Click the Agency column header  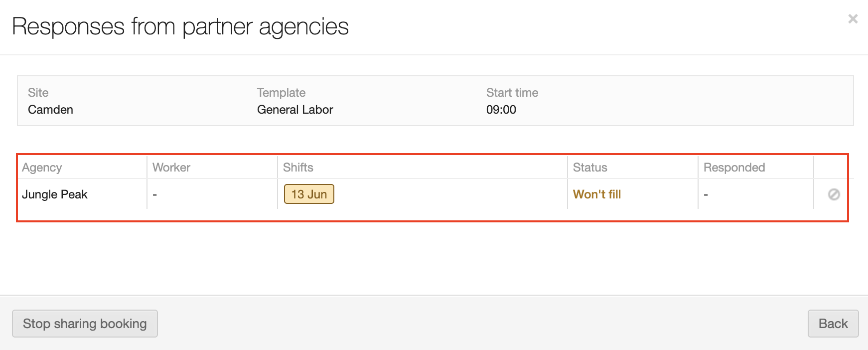tap(42, 168)
